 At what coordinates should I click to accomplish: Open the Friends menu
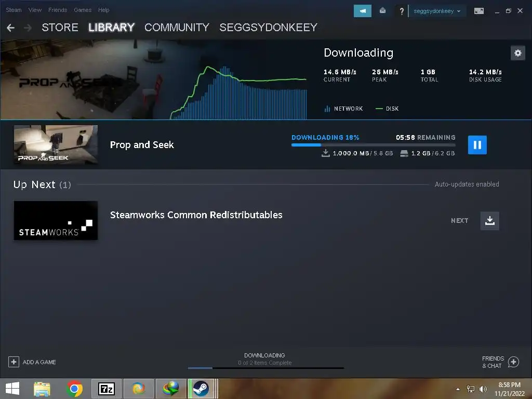(58, 10)
